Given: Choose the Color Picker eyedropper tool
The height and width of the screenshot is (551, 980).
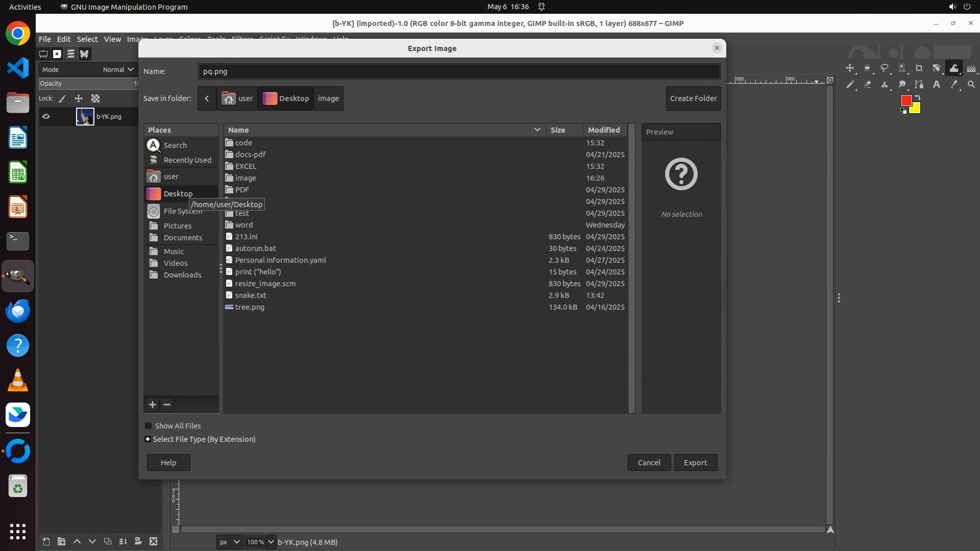Looking at the screenshot, I should 954,85.
